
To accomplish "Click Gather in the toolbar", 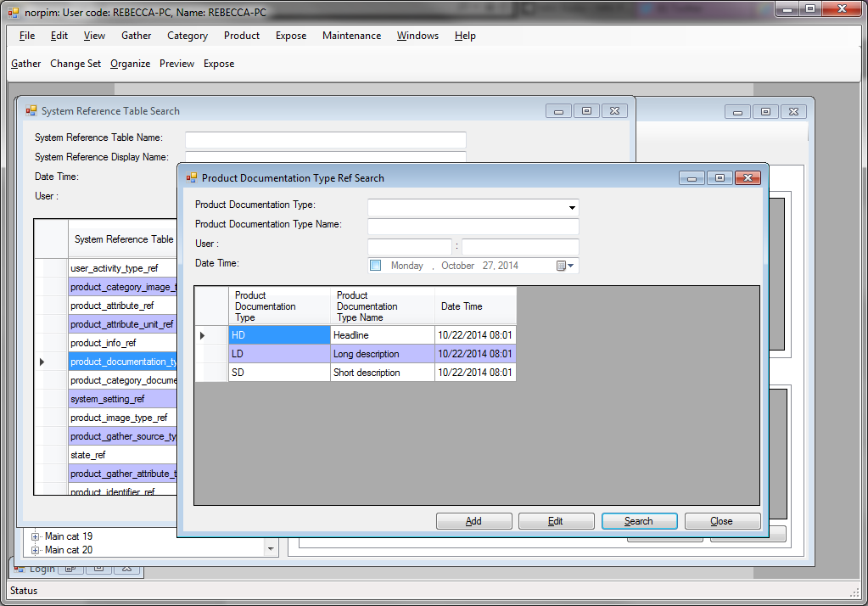I will [x=26, y=64].
